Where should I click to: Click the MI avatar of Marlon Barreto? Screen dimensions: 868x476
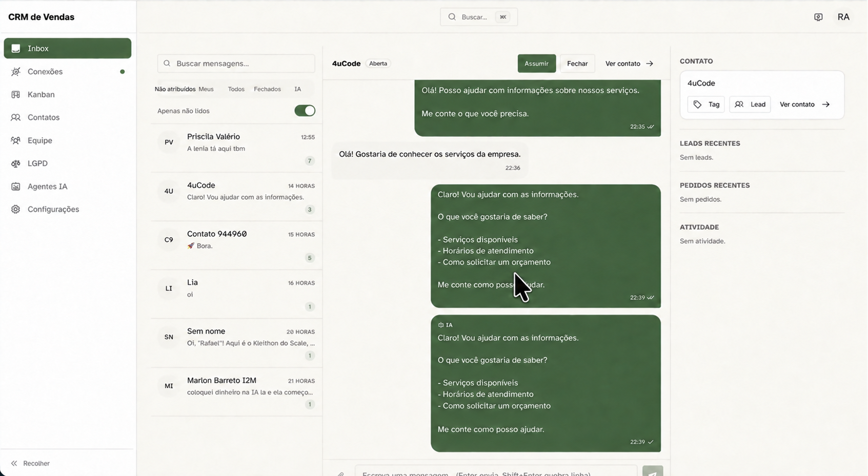(x=169, y=386)
